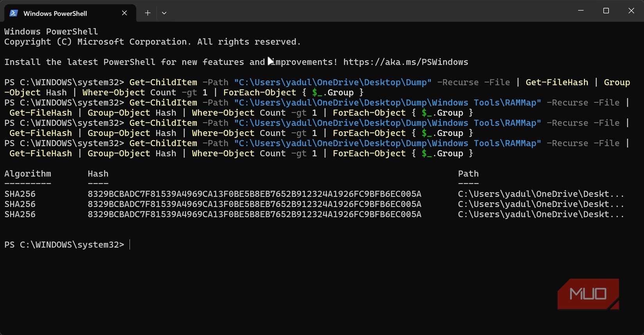Click the third row's truncated path value

(541, 214)
